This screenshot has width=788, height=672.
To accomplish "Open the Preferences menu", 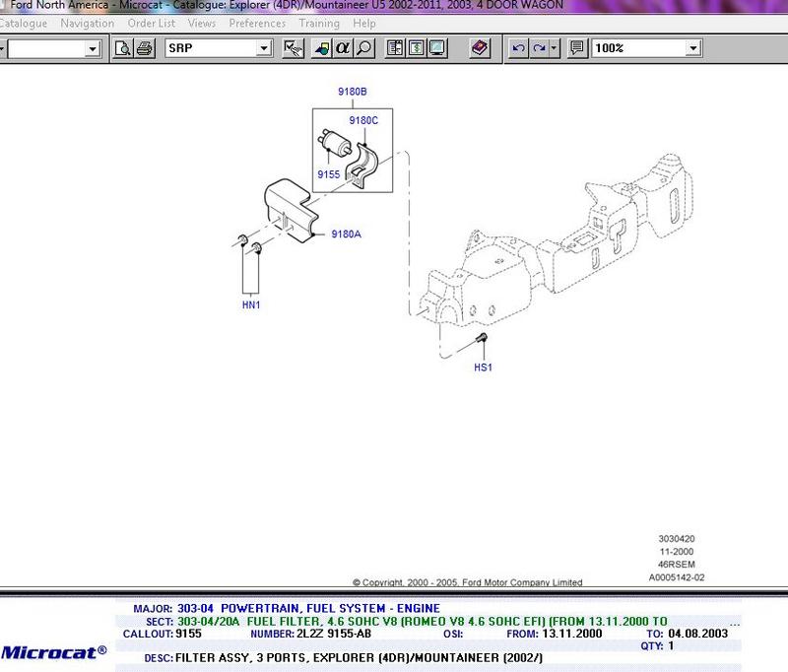I will [x=257, y=23].
